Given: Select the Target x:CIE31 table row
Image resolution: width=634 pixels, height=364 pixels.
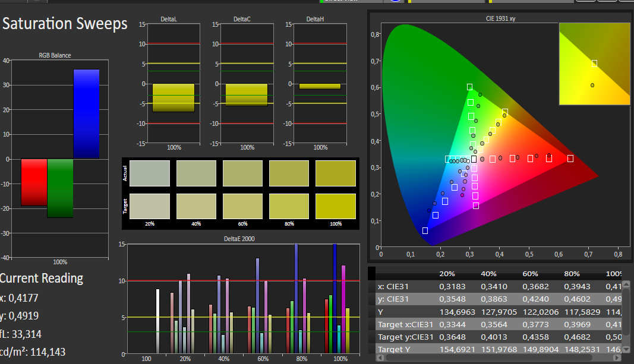Looking at the screenshot, I should (406, 324).
